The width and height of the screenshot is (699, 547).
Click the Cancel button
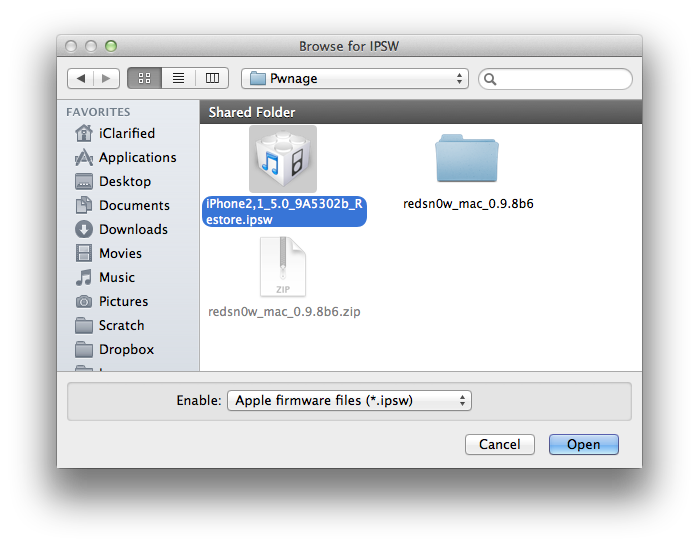coord(500,444)
